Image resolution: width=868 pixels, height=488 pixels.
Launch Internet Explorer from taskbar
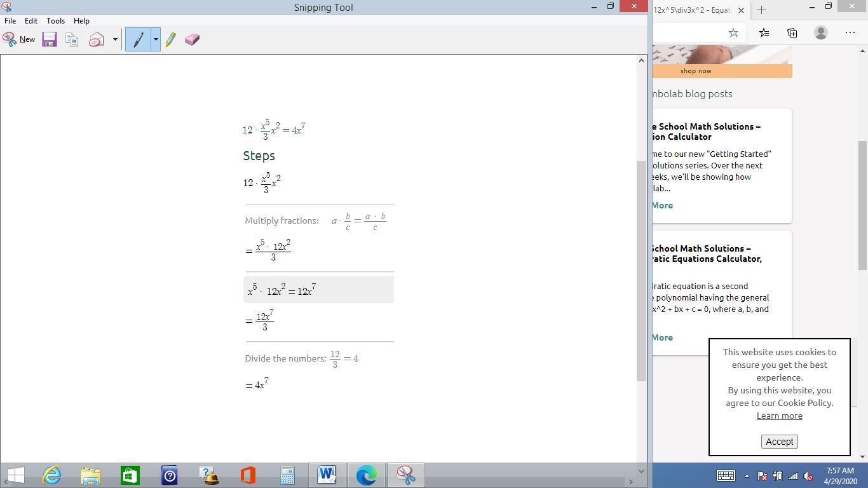[51, 475]
